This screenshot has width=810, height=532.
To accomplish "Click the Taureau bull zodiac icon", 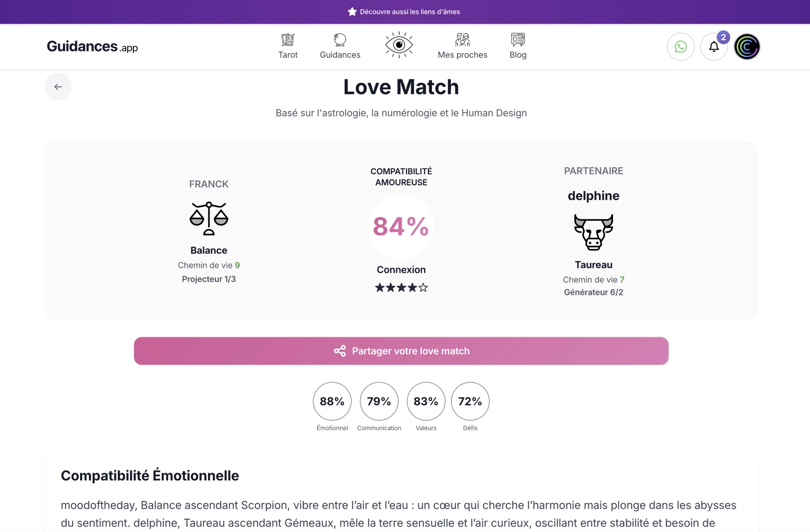I will (x=593, y=232).
